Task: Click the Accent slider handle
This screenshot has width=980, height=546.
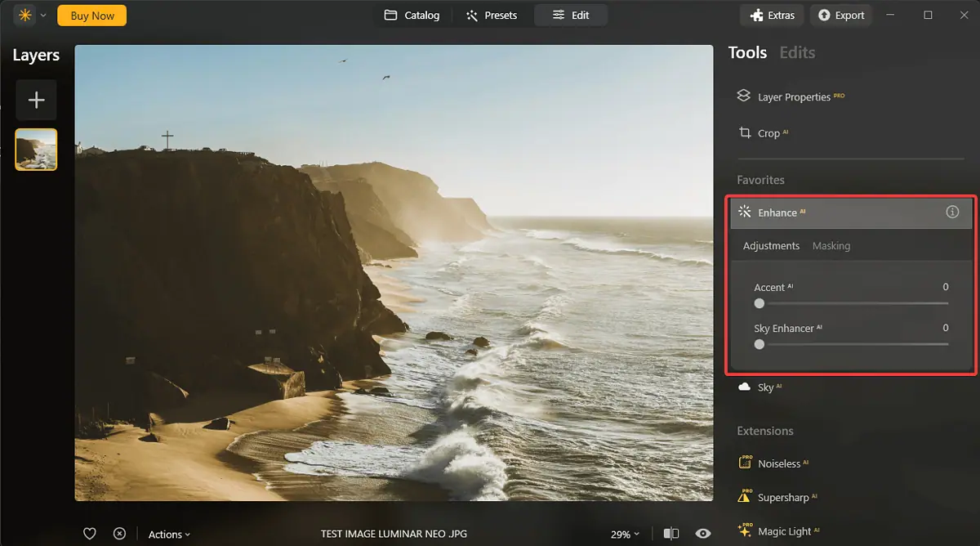Action: 759,303
